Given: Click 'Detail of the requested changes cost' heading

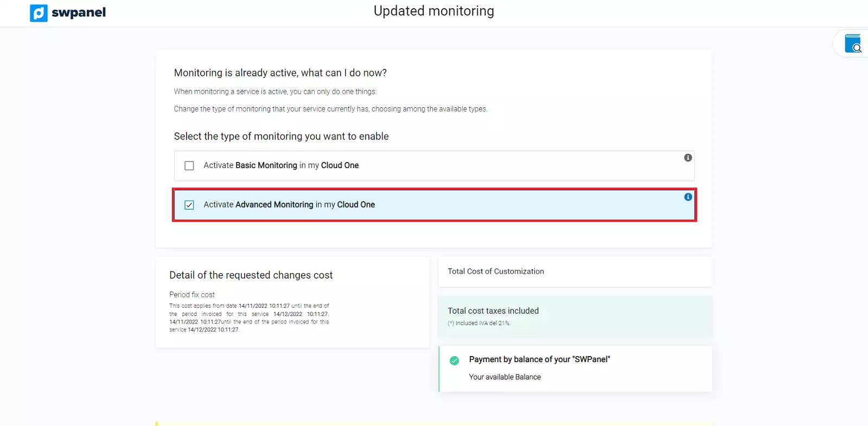Looking at the screenshot, I should coord(251,275).
